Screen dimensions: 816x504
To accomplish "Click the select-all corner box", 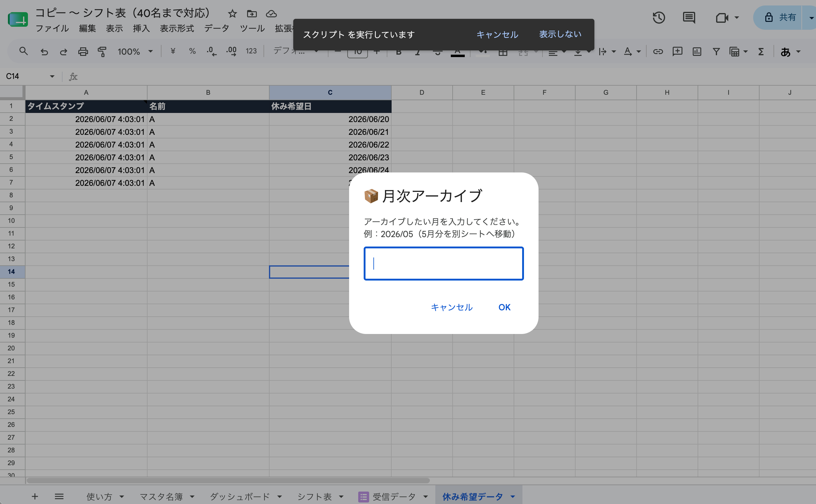I will point(12,92).
